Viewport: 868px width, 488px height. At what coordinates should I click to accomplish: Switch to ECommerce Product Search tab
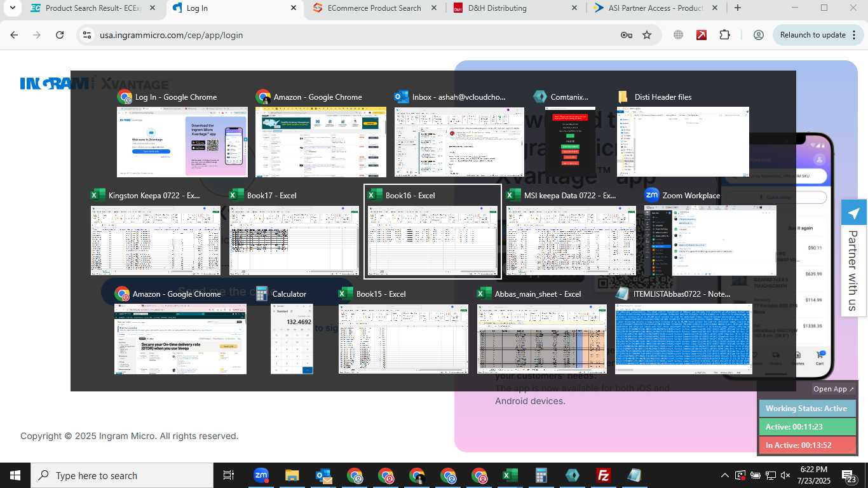[374, 8]
